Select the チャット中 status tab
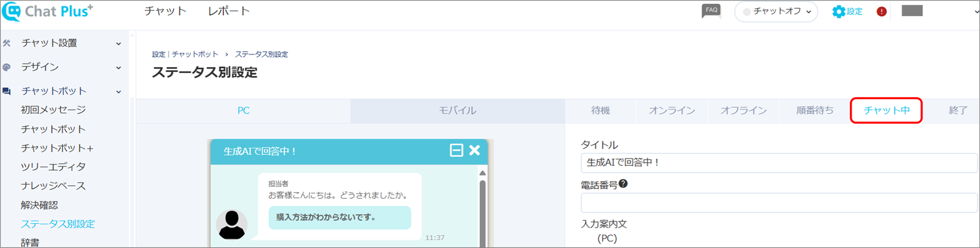 click(886, 111)
